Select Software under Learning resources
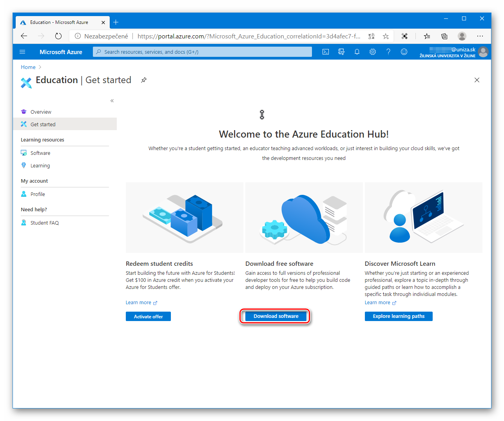The height and width of the screenshot is (421, 504). pyautogui.click(x=40, y=153)
